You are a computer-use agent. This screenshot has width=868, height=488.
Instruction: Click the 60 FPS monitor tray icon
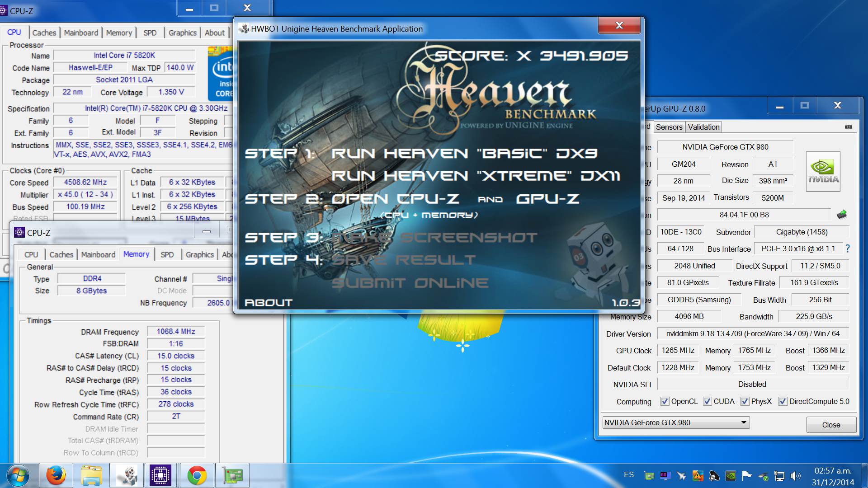665,475
